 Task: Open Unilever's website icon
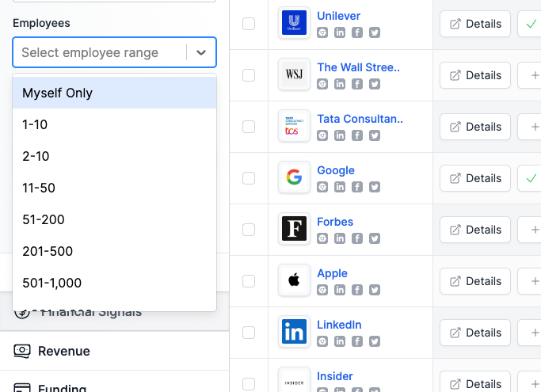click(322, 32)
